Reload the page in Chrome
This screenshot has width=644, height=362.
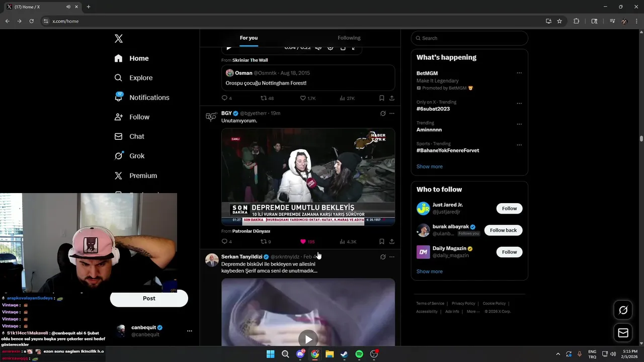pos(31,21)
